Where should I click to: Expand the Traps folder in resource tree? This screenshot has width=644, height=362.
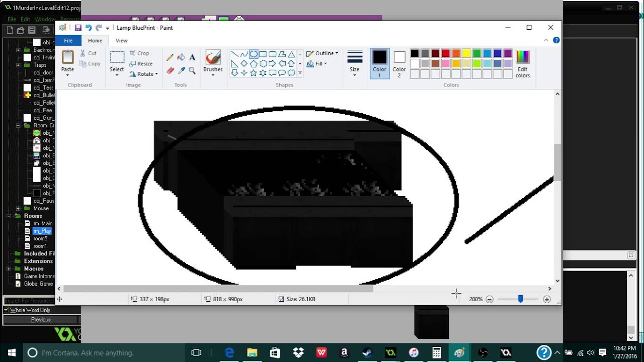[19, 65]
